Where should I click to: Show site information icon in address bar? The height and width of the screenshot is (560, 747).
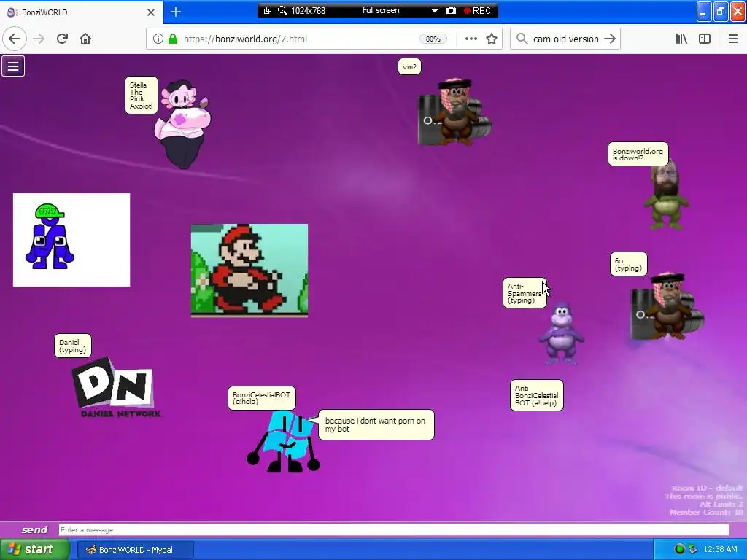(158, 39)
